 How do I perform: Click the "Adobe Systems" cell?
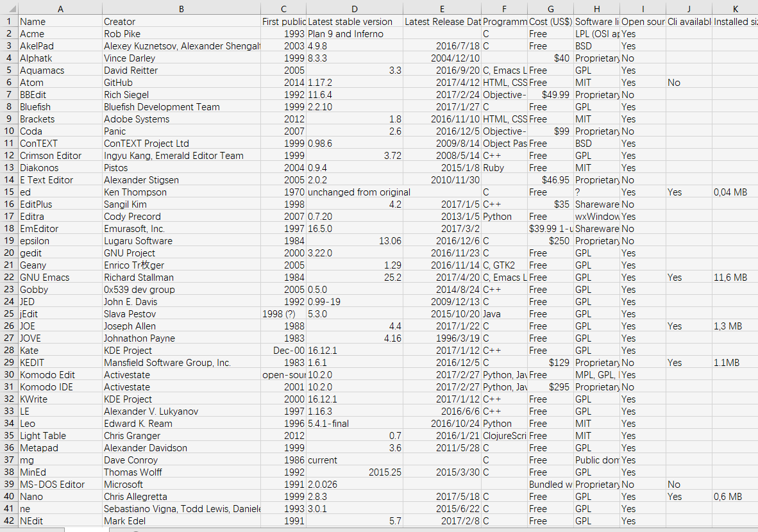point(181,119)
